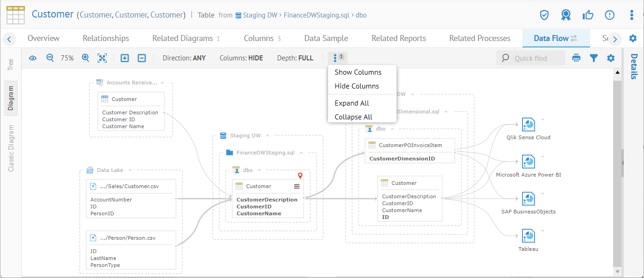This screenshot has height=278, width=644.
Task: Select Show Columns from the menu
Action: click(358, 72)
